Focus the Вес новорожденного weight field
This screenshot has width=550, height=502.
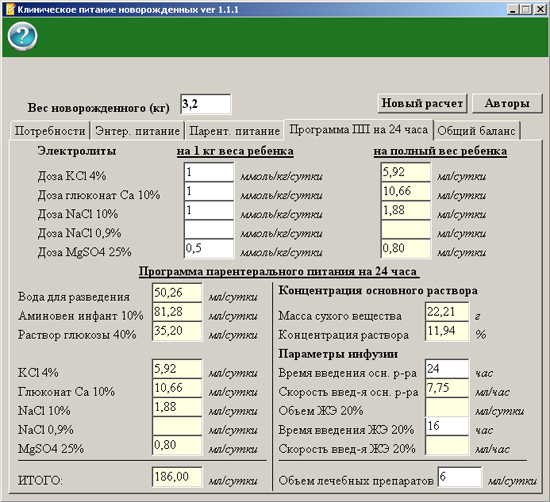pyautogui.click(x=206, y=104)
